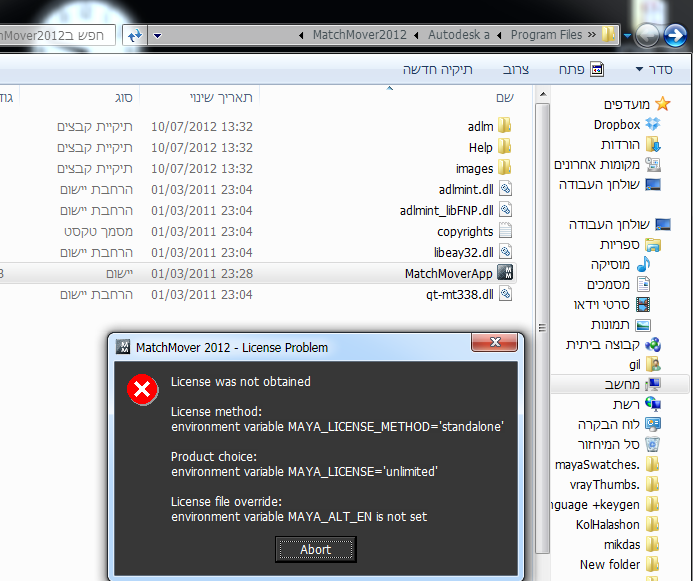This screenshot has height=581, width=693.
Task: Click the refresh arrows button in address bar
Action: [135, 35]
